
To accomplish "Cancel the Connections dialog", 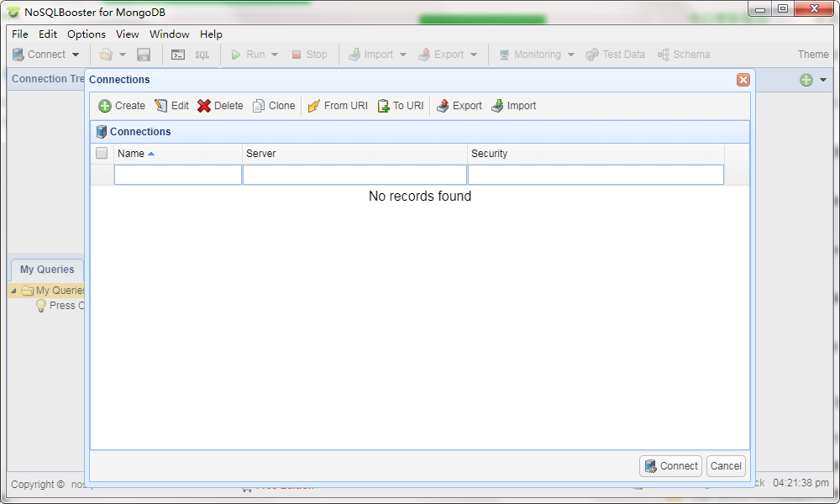I will [x=726, y=466].
